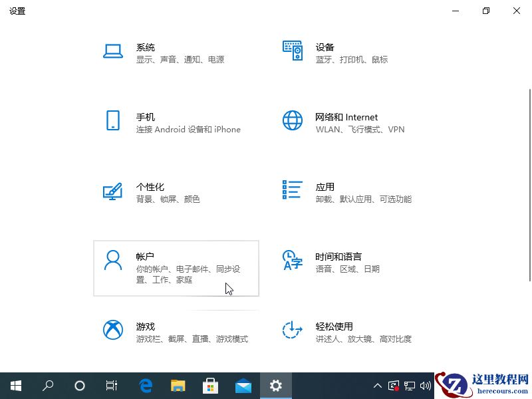Open the Mail app from the taskbar
532x399 pixels.
tap(243, 386)
